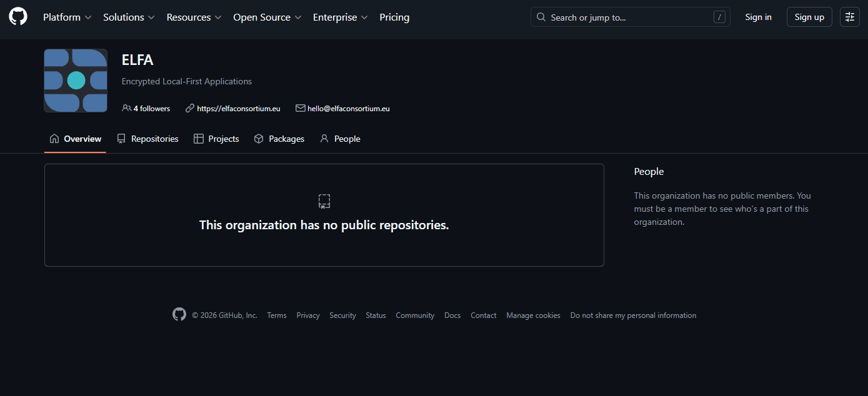The width and height of the screenshot is (868, 396).
Task: Click the GitHub logo in header
Action: coord(18,17)
